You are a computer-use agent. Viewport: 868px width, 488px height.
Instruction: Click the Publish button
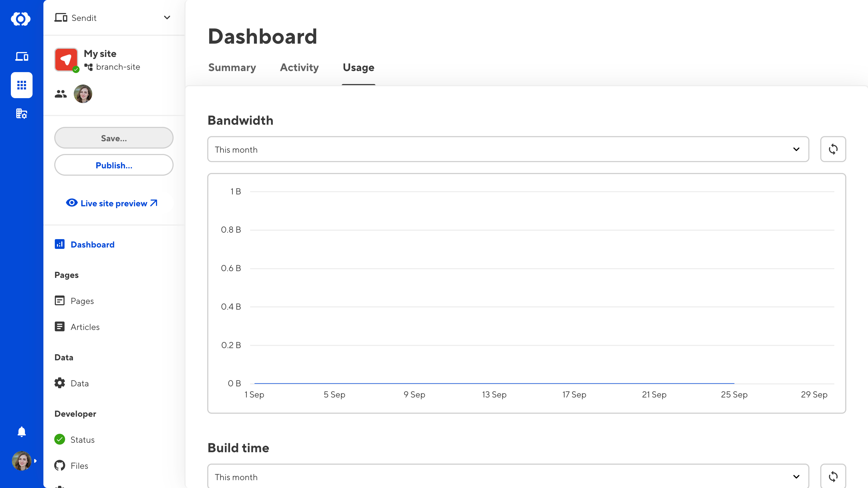(114, 165)
